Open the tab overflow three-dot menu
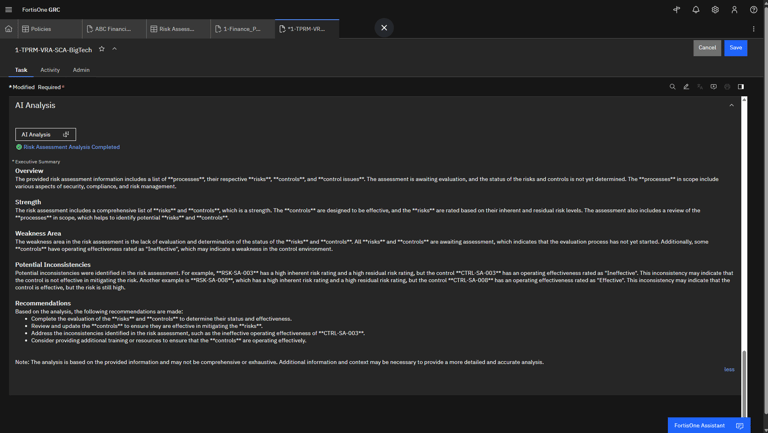768x433 pixels. (754, 29)
